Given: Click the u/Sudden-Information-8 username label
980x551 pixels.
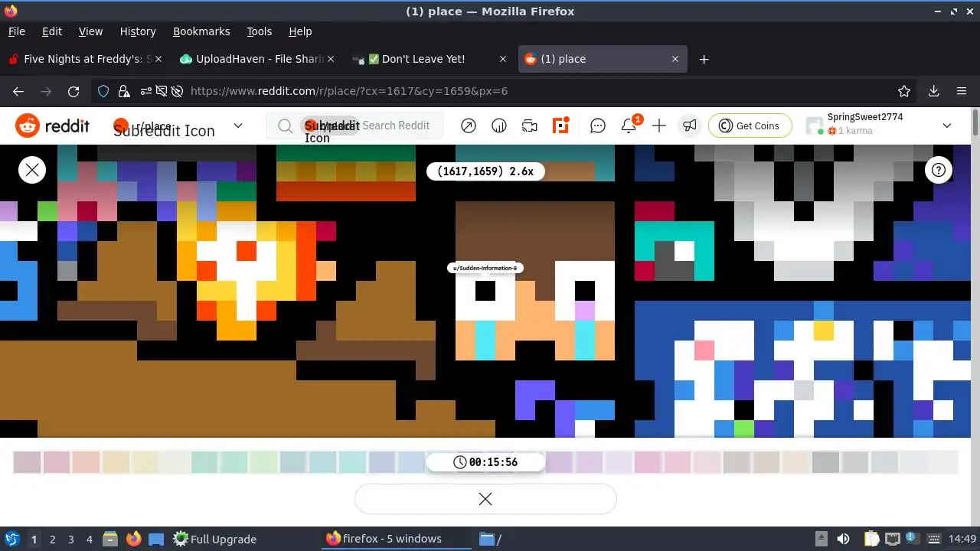Looking at the screenshot, I should tap(485, 268).
